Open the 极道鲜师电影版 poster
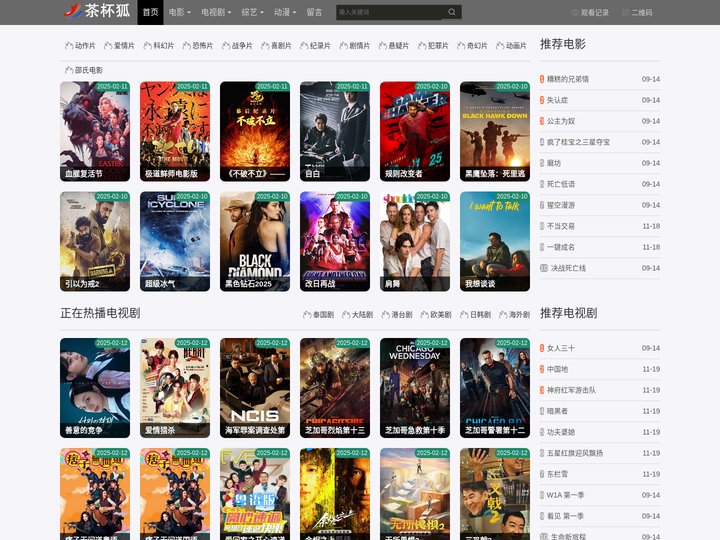 pyautogui.click(x=175, y=131)
